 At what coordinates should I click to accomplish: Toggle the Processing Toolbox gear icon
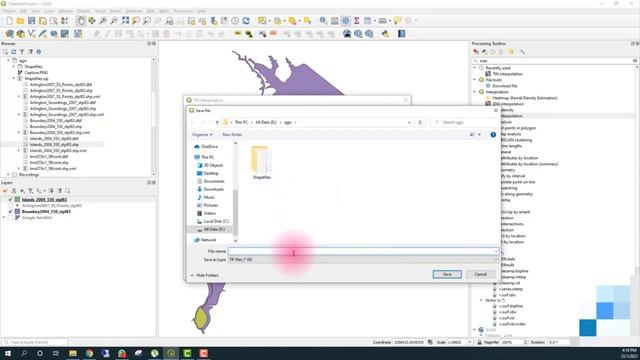coord(345,21)
